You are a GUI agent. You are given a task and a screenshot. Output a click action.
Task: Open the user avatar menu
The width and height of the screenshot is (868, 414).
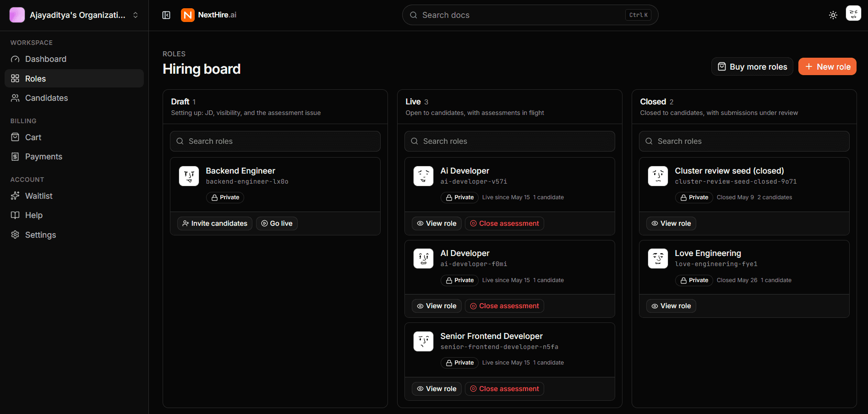tap(853, 13)
